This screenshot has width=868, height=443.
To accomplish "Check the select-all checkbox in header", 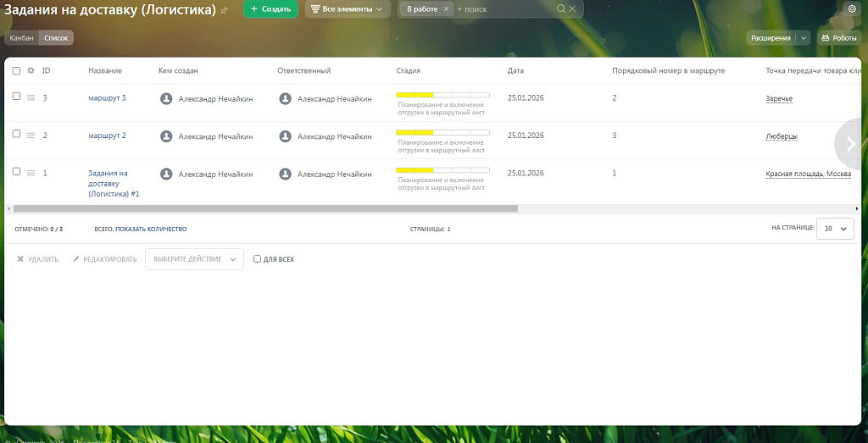I will coord(16,71).
